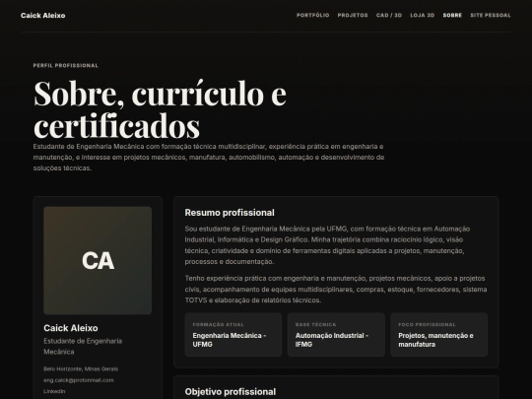532x399 pixels.
Task: Select the CAD / 3D nav item
Action: 389,15
